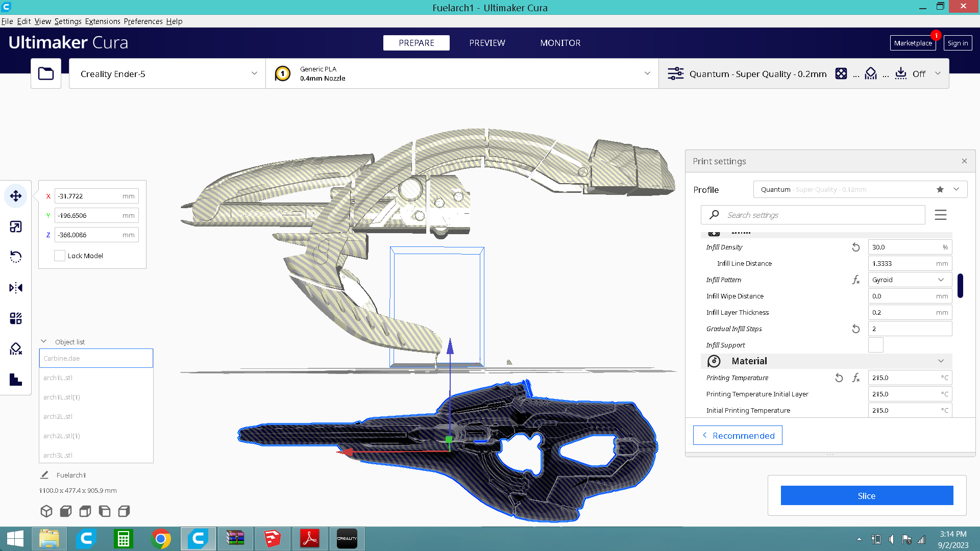This screenshot has height=551, width=980.
Task: Open the Help menu
Action: (x=174, y=21)
